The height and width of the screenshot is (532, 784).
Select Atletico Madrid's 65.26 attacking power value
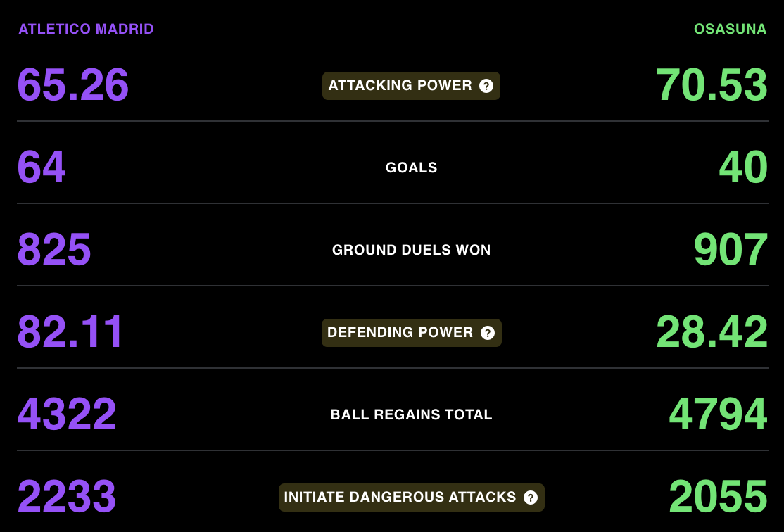[73, 85]
